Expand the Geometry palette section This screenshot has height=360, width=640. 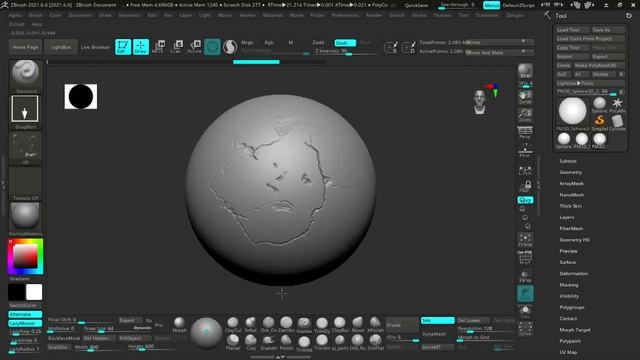pyautogui.click(x=570, y=172)
